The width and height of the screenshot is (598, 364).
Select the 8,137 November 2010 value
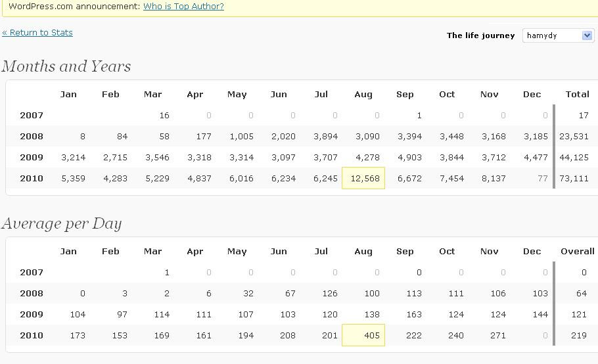[494, 178]
